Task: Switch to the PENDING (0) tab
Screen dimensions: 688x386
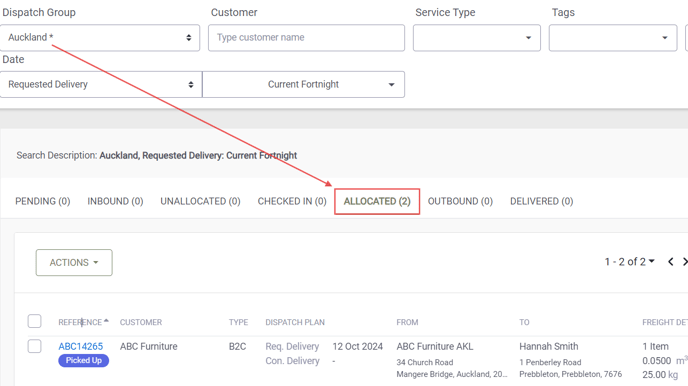Action: (x=43, y=201)
